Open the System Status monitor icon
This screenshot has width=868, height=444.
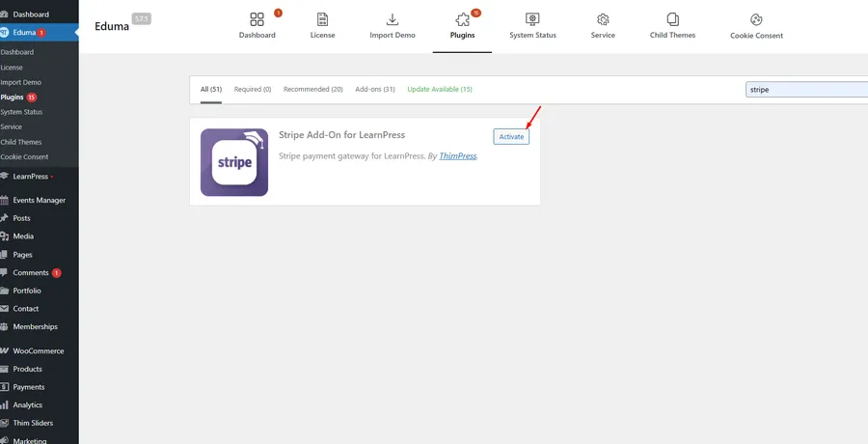(532, 19)
